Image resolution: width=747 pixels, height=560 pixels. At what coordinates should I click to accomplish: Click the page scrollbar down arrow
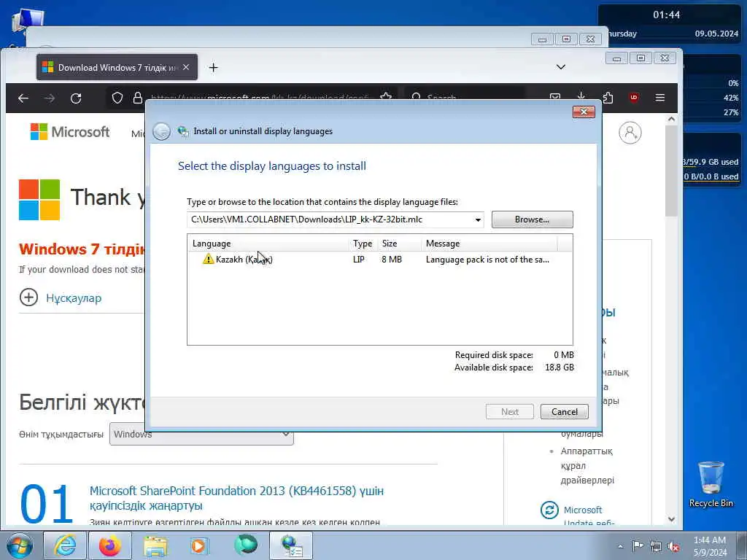coord(671,518)
